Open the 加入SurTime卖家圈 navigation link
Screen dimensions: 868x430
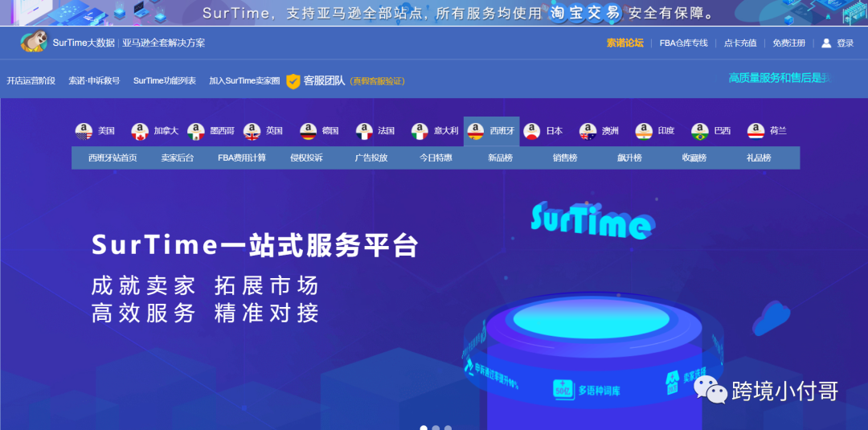coord(244,81)
